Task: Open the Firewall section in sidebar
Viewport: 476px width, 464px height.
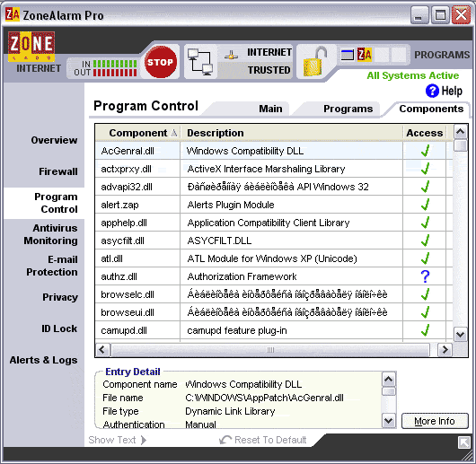Action: pyautogui.click(x=58, y=171)
